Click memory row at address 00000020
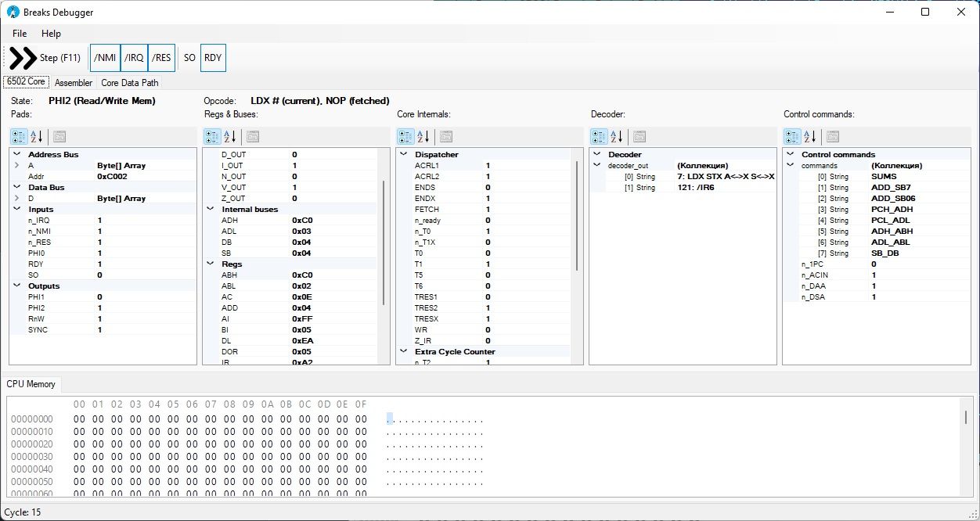Screen dimensions: 980x521 tap(247, 444)
